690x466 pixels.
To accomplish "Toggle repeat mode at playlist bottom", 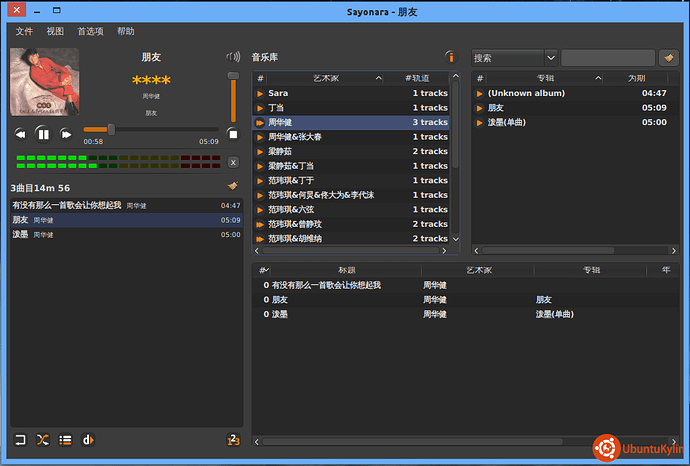I will (x=20, y=440).
